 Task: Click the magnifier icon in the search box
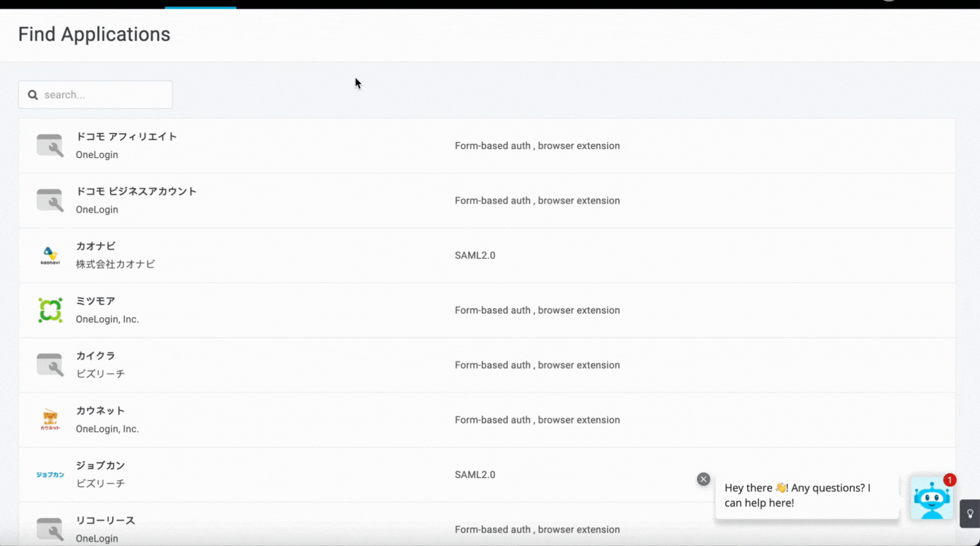pyautogui.click(x=33, y=94)
